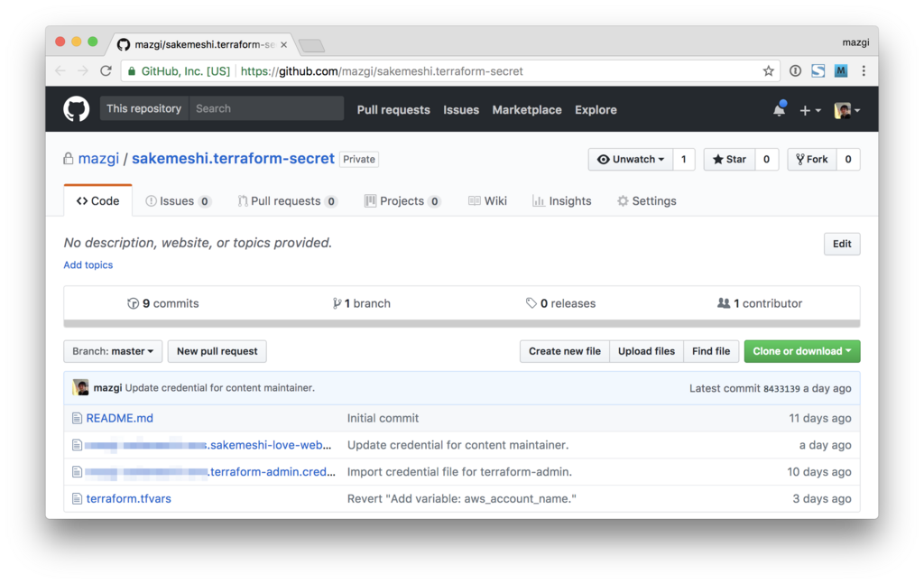
Task: Select the Code tab
Action: click(97, 201)
